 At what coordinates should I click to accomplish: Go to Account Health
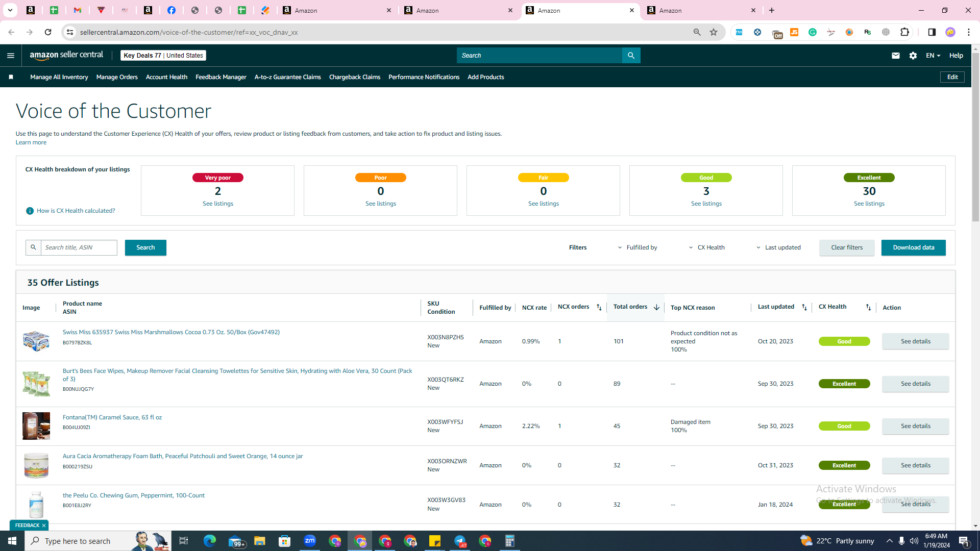pos(166,77)
